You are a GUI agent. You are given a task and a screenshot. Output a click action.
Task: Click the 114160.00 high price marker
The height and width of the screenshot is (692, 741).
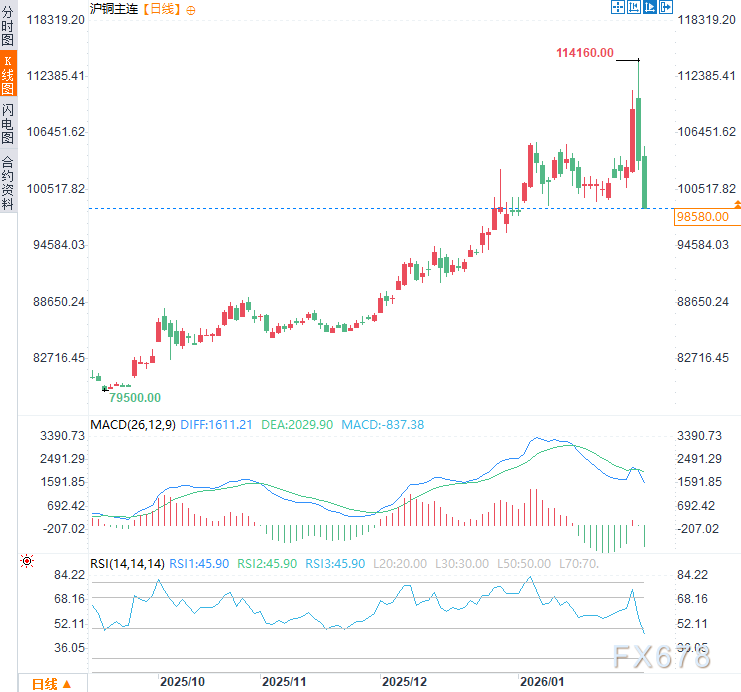(584, 53)
